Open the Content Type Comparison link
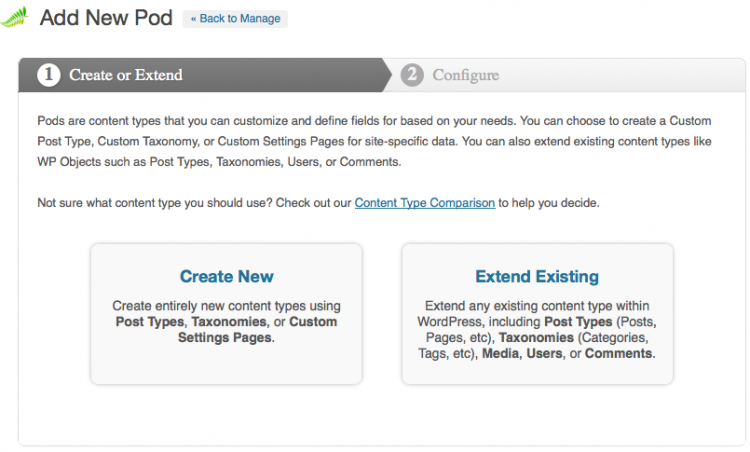The height and width of the screenshot is (452, 750). [x=424, y=203]
